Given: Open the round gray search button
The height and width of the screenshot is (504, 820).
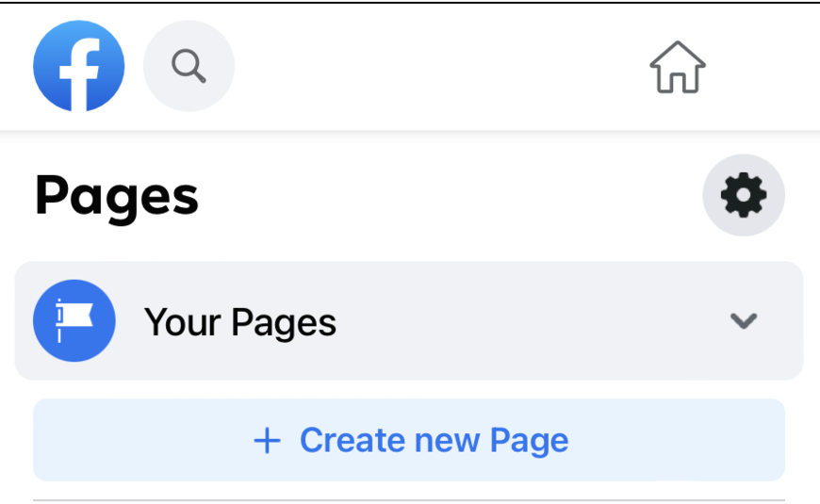Looking at the screenshot, I should (x=189, y=66).
